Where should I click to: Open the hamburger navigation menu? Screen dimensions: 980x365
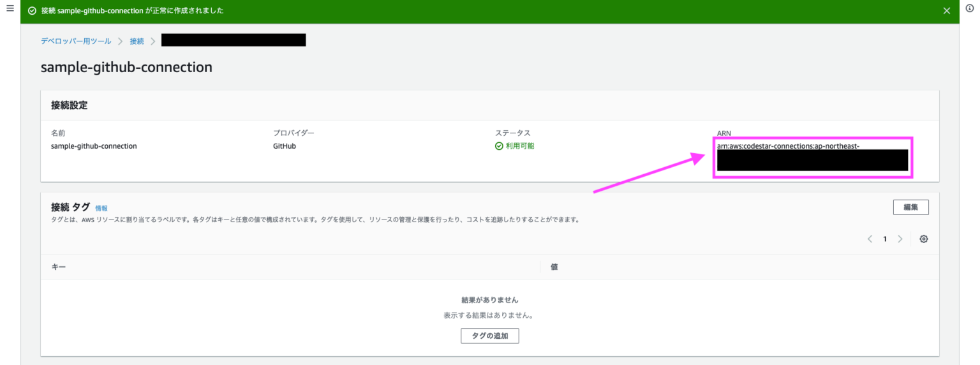pyautogui.click(x=10, y=8)
